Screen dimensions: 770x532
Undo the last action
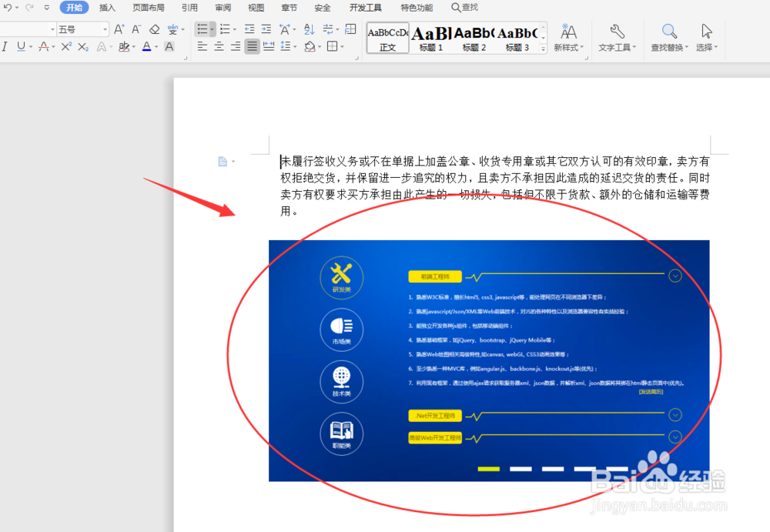8,8
